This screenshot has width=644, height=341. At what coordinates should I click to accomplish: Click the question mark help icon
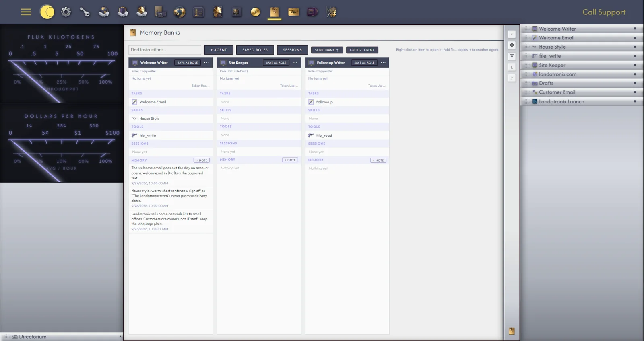tap(512, 78)
